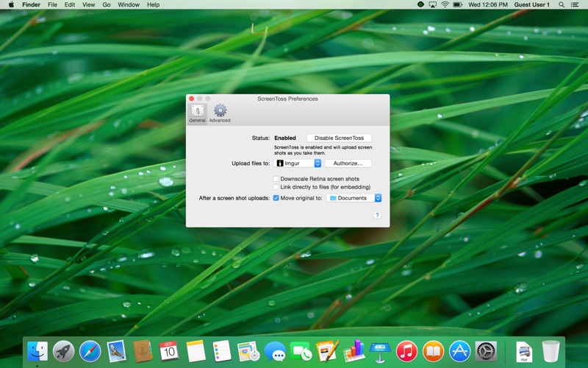Open the General preferences pane

197,113
